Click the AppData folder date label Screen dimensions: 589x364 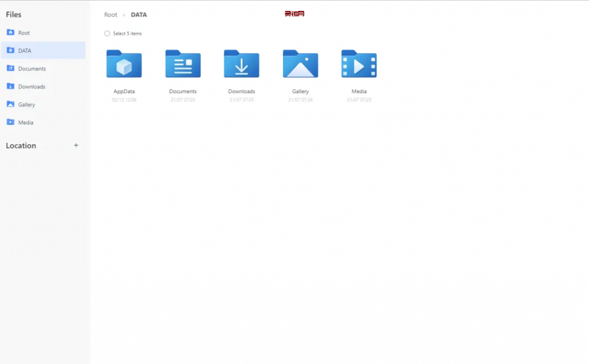pos(124,100)
